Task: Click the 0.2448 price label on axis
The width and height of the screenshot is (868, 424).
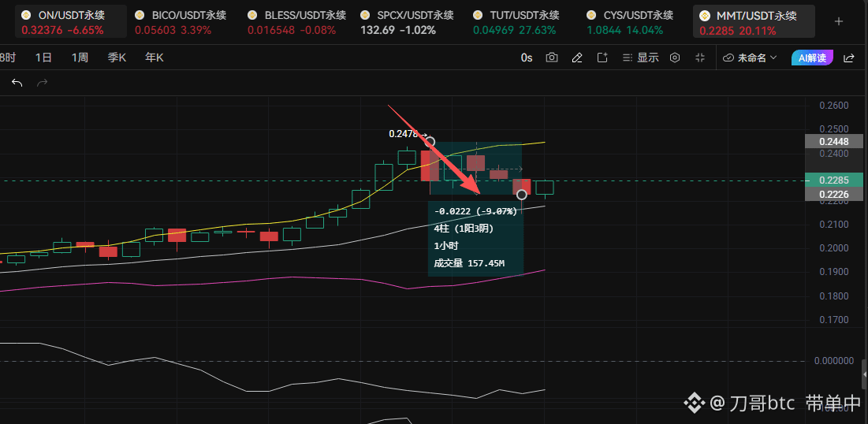Action: point(833,142)
